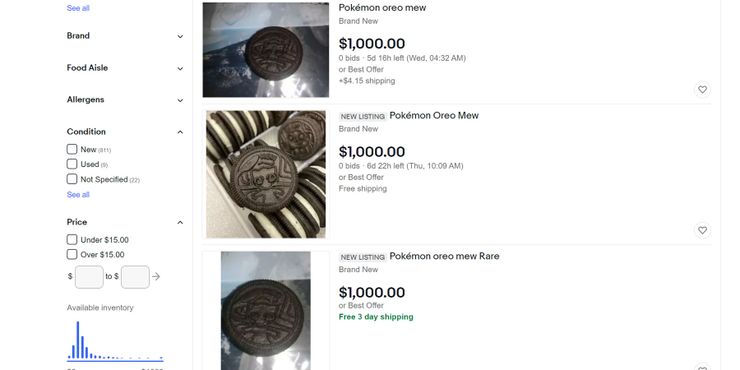Expand the Brand filter section
Image resolution: width=740 pixels, height=370 pixels.
[125, 36]
